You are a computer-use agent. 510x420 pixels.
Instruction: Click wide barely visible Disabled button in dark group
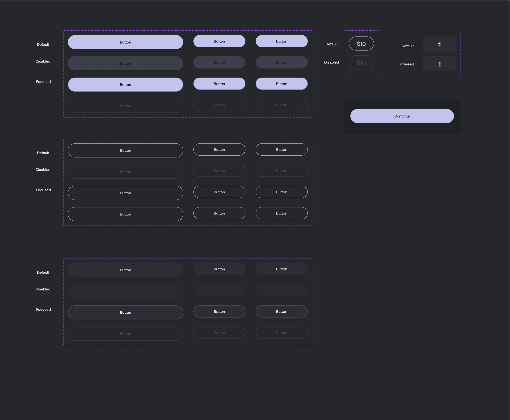click(125, 291)
